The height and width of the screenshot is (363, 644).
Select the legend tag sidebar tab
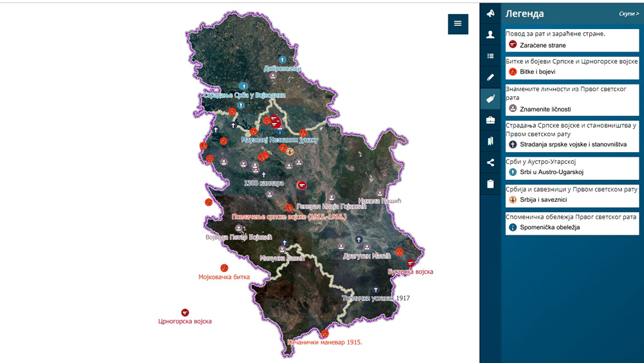[x=490, y=99]
